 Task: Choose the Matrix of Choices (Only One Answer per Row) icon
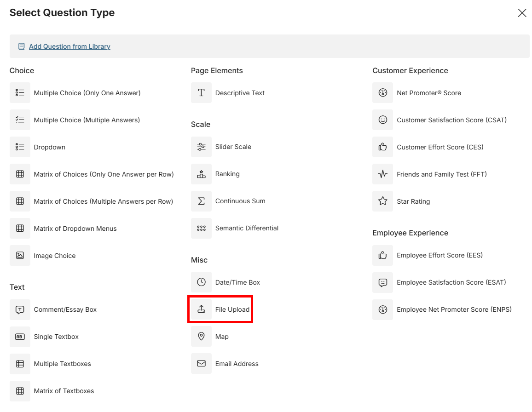point(20,174)
